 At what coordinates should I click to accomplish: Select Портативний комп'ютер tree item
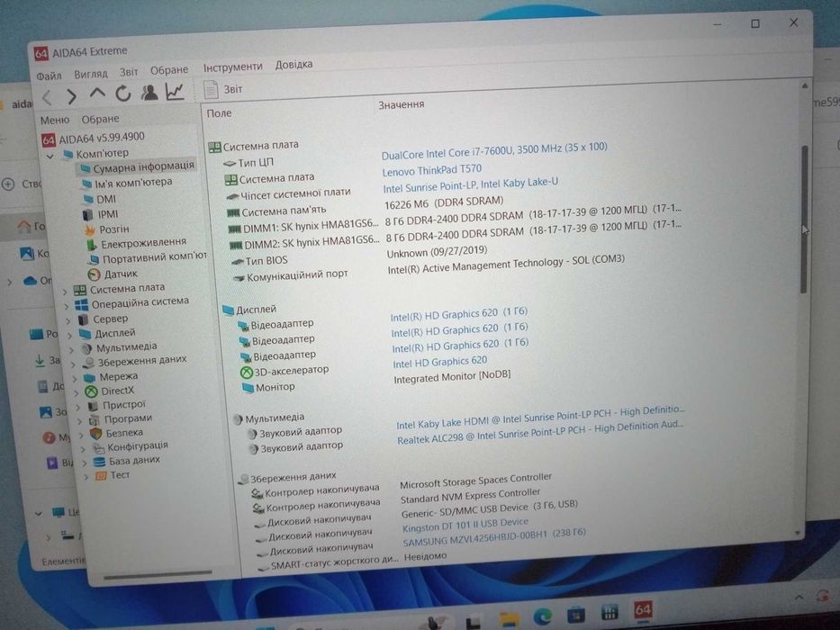point(148,258)
